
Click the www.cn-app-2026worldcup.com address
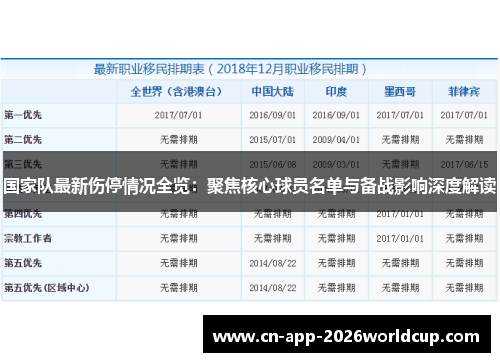click(346, 336)
